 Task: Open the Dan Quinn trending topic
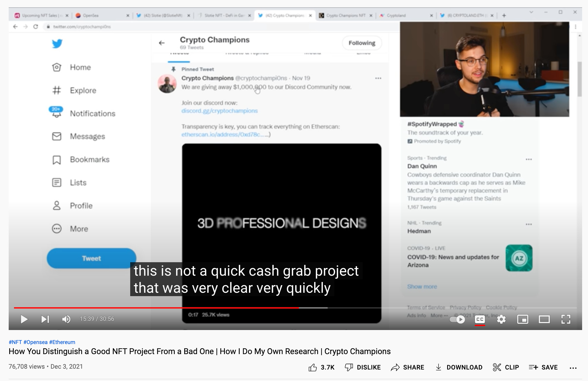click(422, 166)
